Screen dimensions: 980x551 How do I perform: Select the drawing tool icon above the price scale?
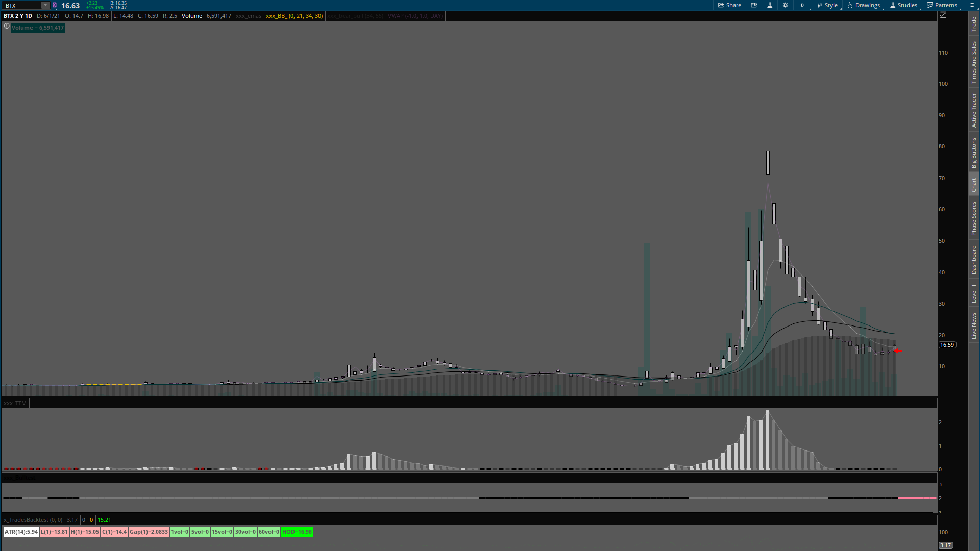944,15
